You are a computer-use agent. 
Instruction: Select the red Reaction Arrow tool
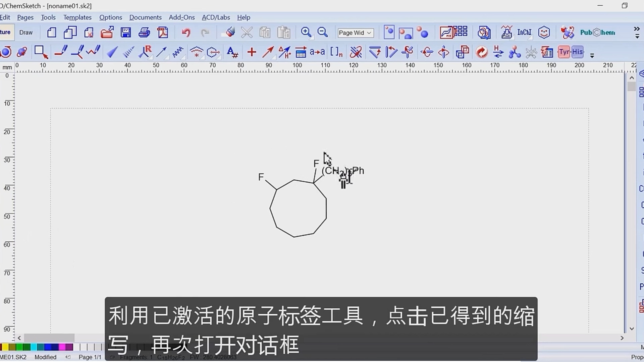pos(268,52)
